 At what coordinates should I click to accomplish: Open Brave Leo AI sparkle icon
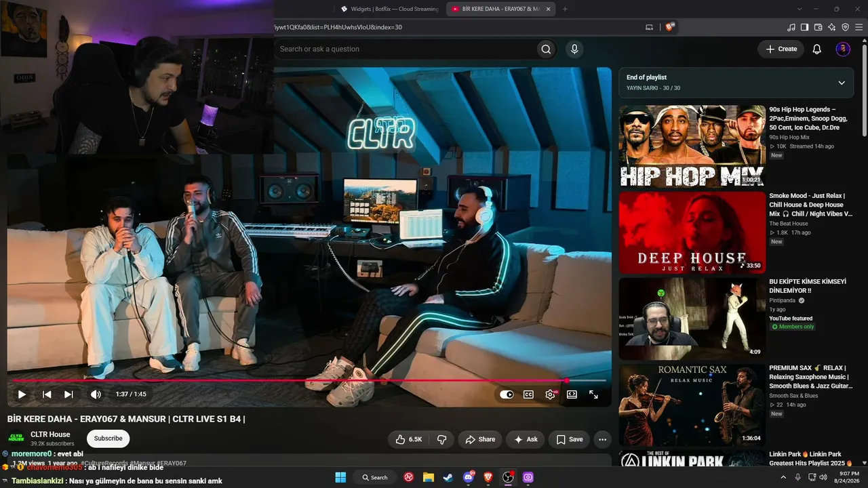(x=831, y=27)
